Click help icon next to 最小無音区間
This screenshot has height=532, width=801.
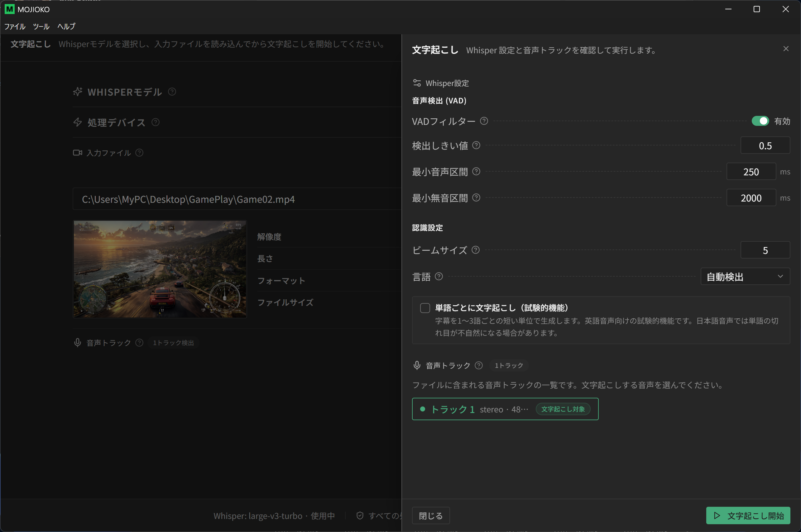point(476,197)
